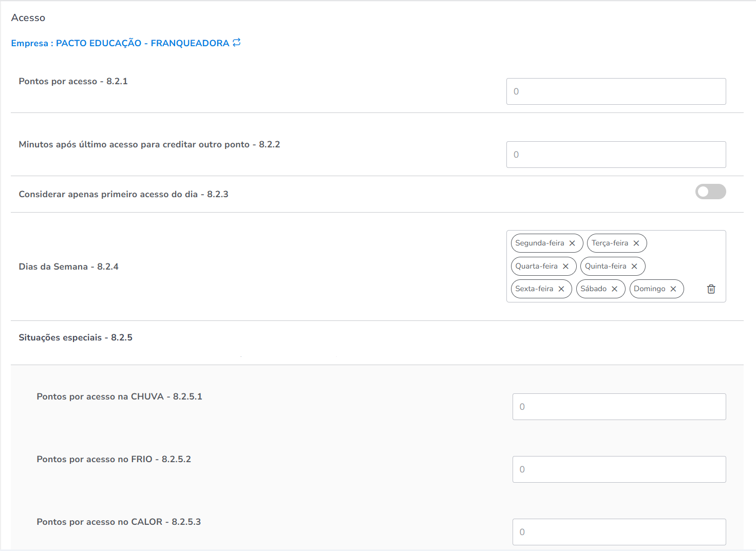The width and height of the screenshot is (756, 551).
Task: Remove Segunda-feira tag from weekdays
Action: (x=572, y=243)
